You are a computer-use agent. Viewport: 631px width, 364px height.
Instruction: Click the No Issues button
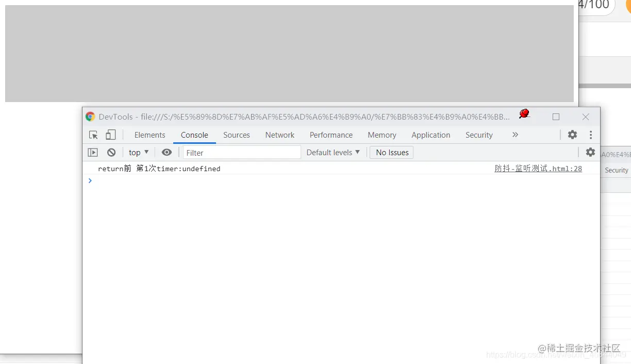[x=392, y=153]
